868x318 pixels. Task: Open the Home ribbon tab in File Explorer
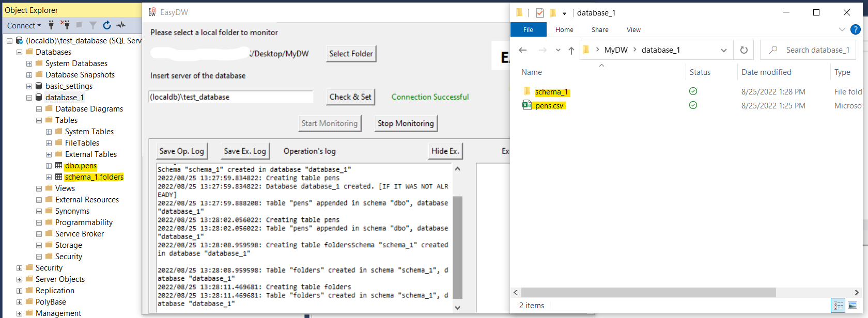pos(564,30)
